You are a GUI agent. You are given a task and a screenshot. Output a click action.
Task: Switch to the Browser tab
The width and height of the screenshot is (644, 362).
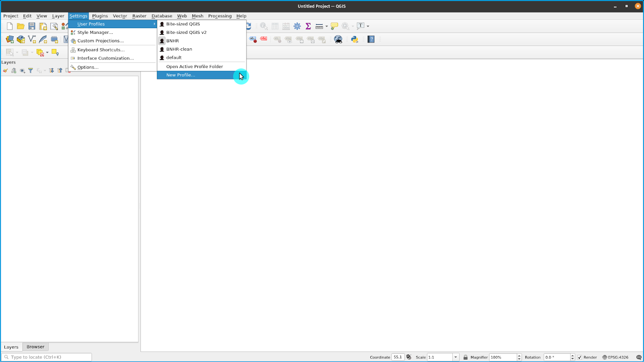coord(35,347)
